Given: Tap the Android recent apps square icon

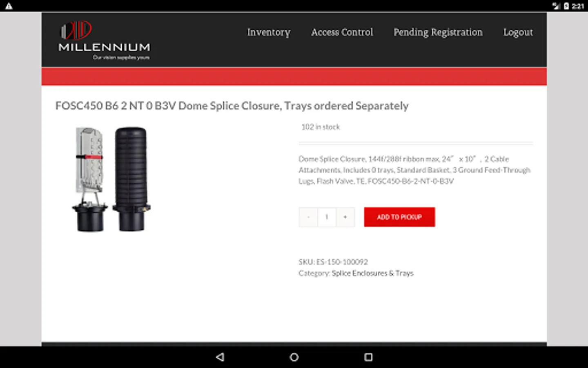Looking at the screenshot, I should pyautogui.click(x=368, y=357).
